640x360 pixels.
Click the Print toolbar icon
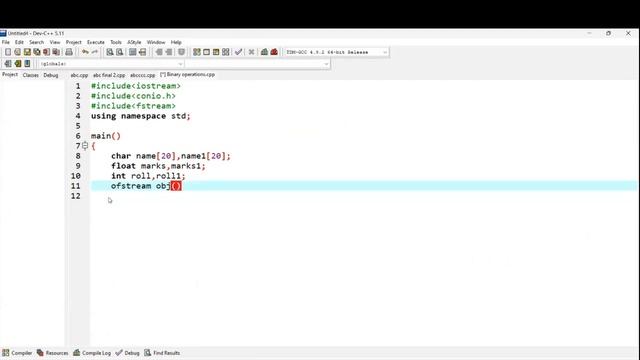click(69, 52)
